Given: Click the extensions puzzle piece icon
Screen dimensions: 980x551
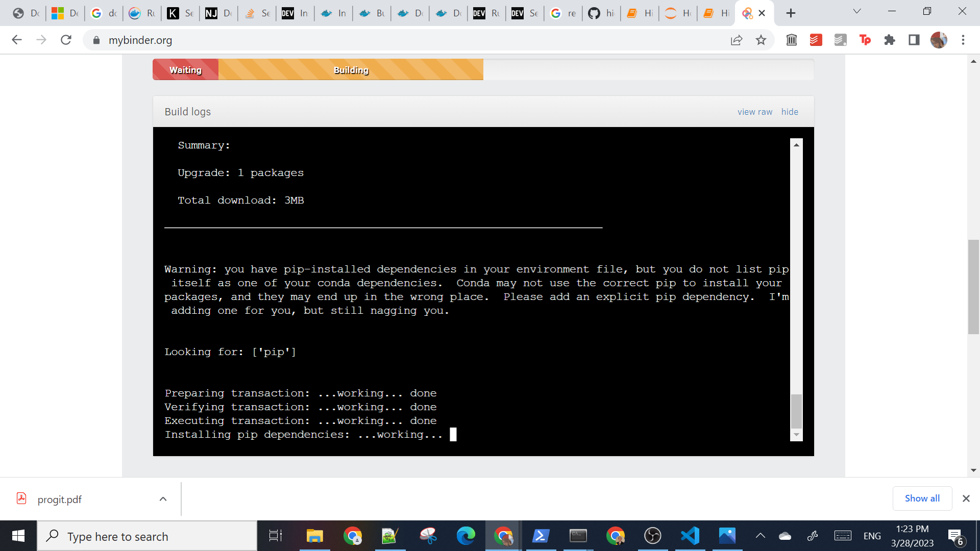Looking at the screenshot, I should click(x=891, y=40).
